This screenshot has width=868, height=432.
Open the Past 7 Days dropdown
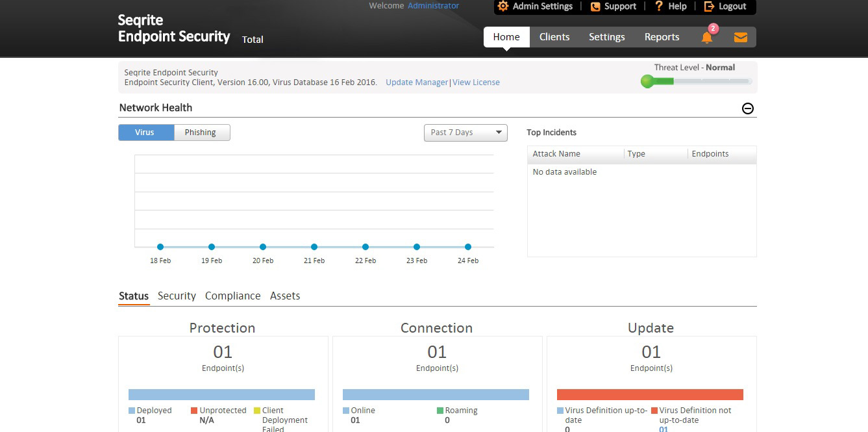[x=465, y=133]
